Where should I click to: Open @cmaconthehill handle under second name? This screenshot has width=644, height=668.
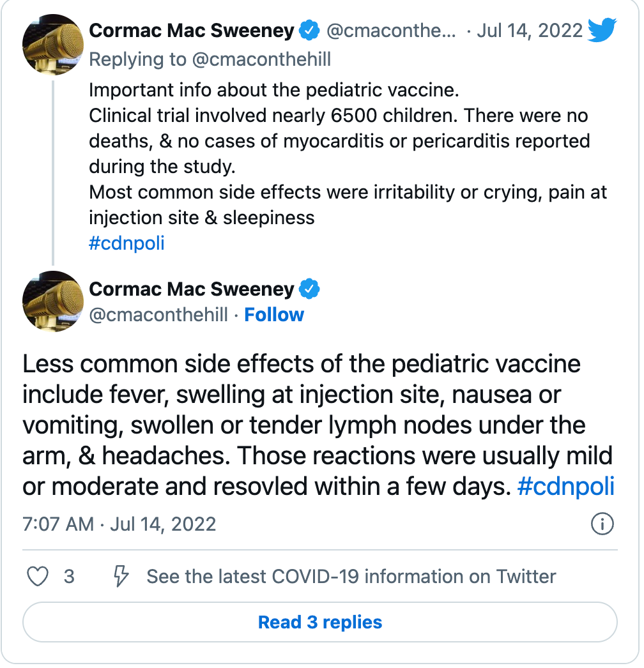(x=158, y=315)
